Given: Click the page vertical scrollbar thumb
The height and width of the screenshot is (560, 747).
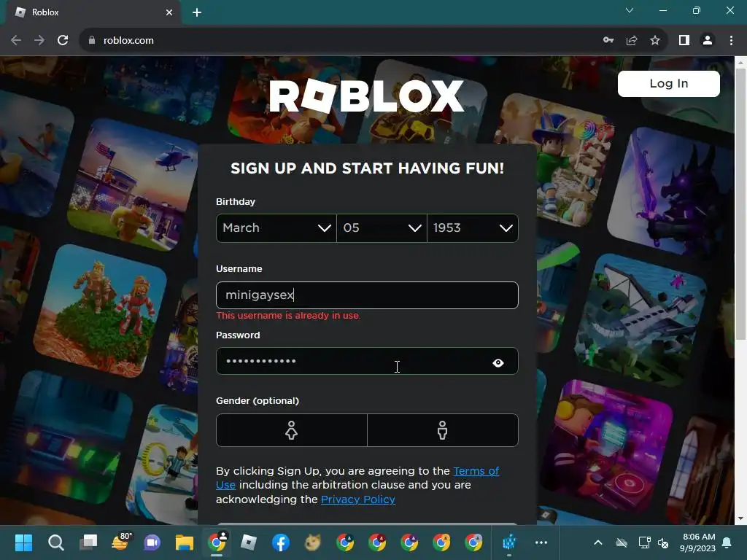Looking at the screenshot, I should pos(740,205).
